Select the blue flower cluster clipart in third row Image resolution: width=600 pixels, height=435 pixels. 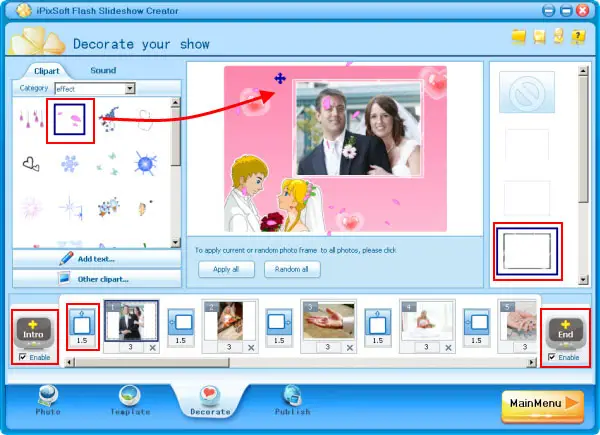click(109, 207)
